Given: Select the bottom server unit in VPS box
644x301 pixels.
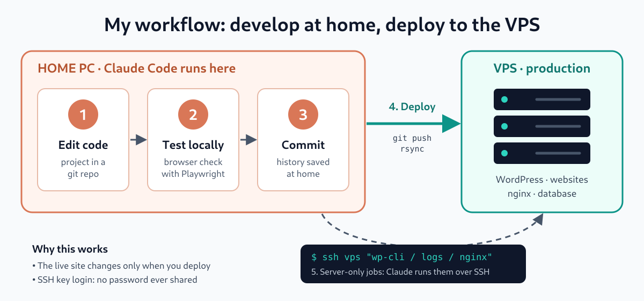Looking at the screenshot, I should pyautogui.click(x=542, y=153).
